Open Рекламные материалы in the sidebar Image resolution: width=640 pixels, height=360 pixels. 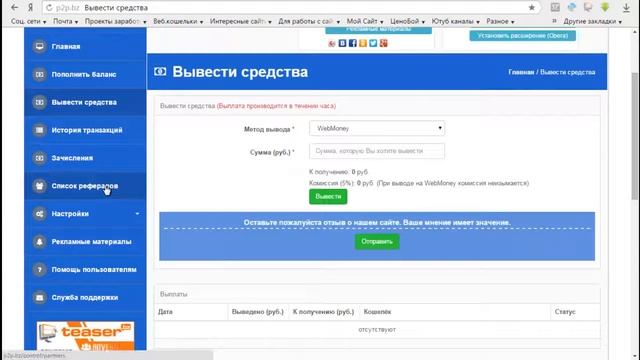pyautogui.click(x=85, y=242)
